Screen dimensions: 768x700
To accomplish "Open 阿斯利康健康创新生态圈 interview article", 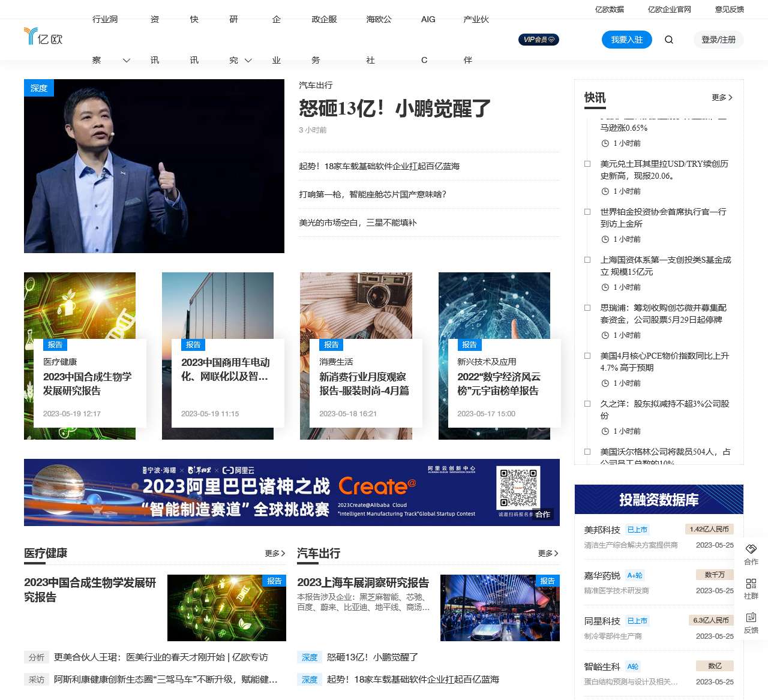I will pyautogui.click(x=166, y=680).
